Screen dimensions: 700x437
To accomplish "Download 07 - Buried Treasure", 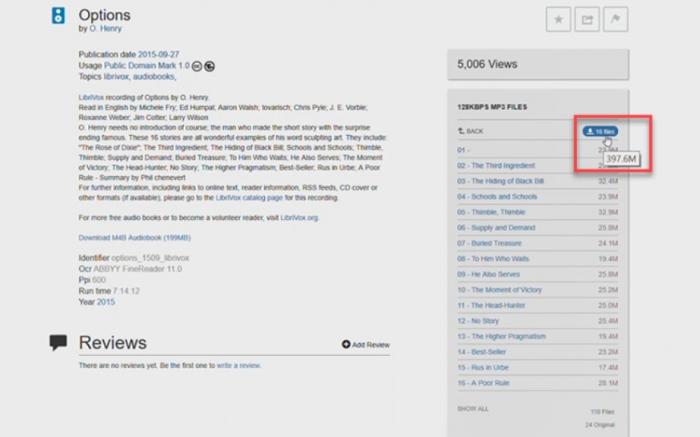I will pos(489,243).
